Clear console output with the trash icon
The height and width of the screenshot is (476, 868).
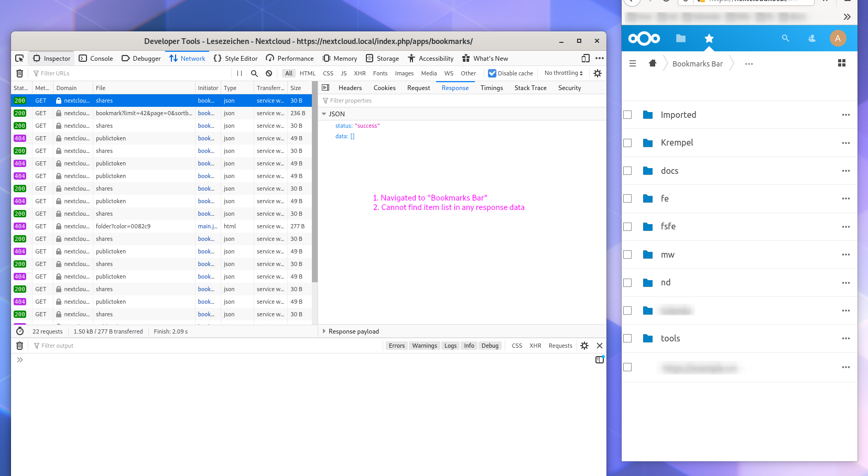[x=19, y=346]
